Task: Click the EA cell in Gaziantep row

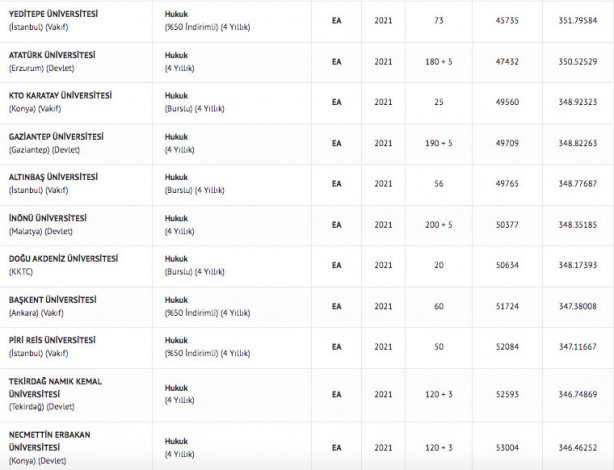Action: tap(337, 143)
